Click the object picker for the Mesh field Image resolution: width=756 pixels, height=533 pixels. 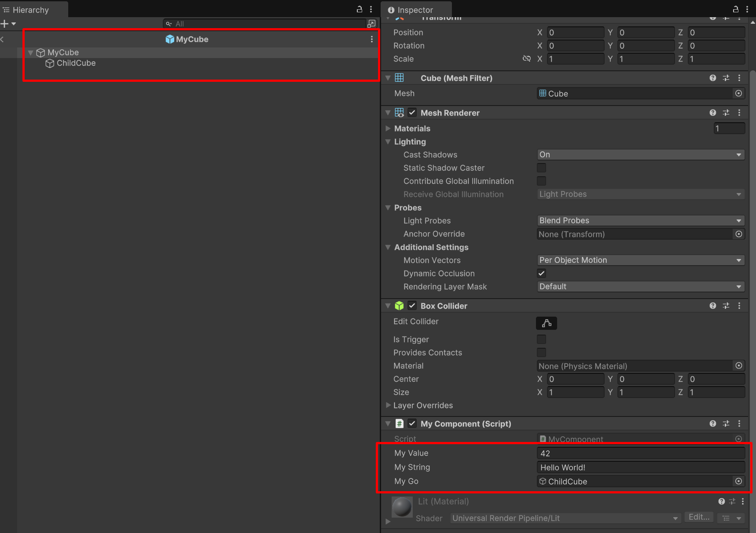point(738,93)
